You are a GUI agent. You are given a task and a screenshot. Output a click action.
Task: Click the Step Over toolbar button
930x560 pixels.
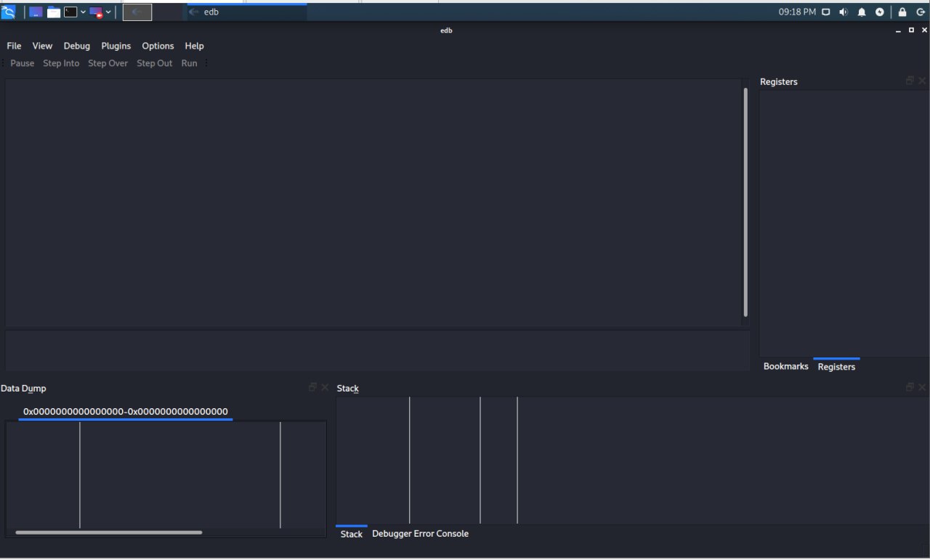(x=108, y=63)
